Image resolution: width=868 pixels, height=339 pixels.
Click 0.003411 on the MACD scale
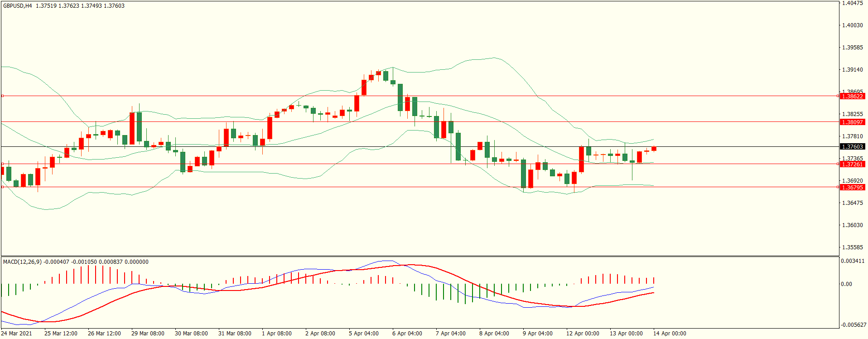[x=852, y=261]
